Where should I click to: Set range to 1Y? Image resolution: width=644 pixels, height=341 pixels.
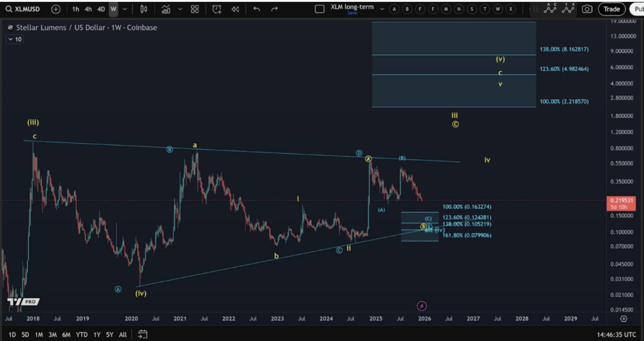click(x=97, y=335)
